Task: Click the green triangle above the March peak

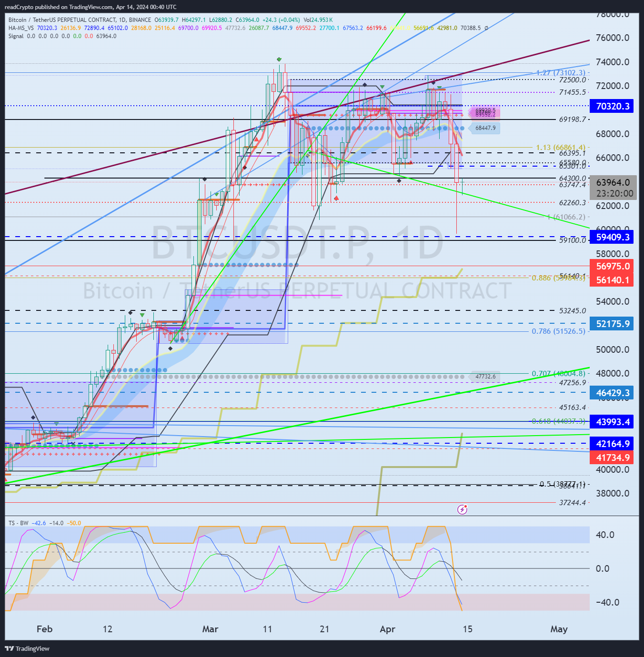Action: click(279, 60)
